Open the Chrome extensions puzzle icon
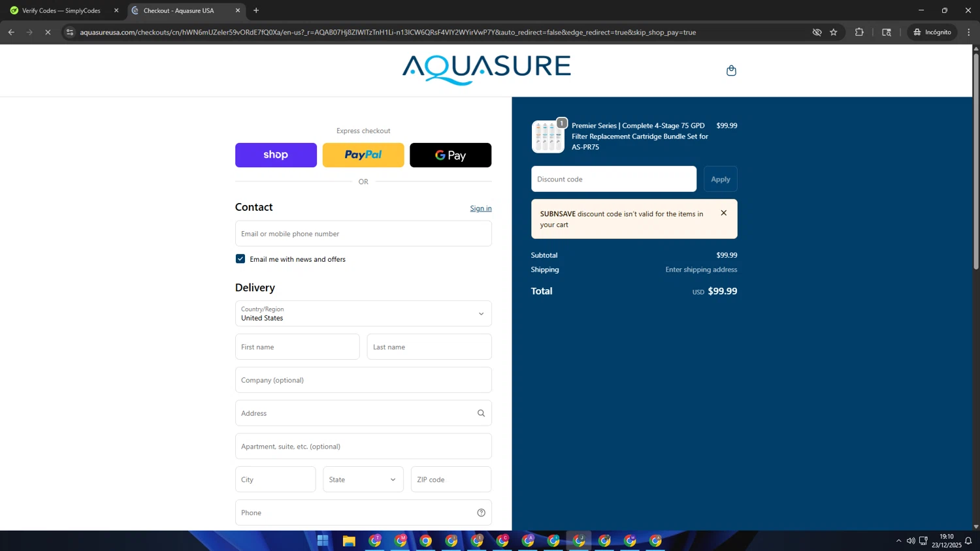Screen dimensions: 980x551 (859, 32)
